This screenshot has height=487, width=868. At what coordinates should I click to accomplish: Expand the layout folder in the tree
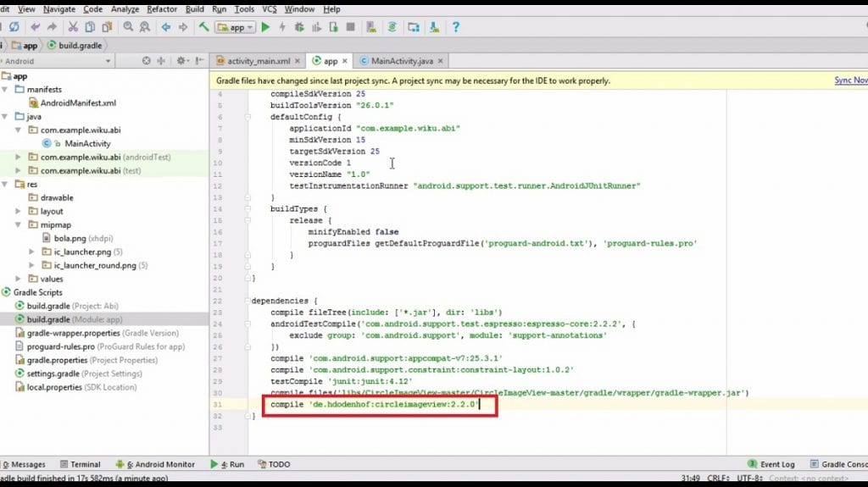(19, 211)
